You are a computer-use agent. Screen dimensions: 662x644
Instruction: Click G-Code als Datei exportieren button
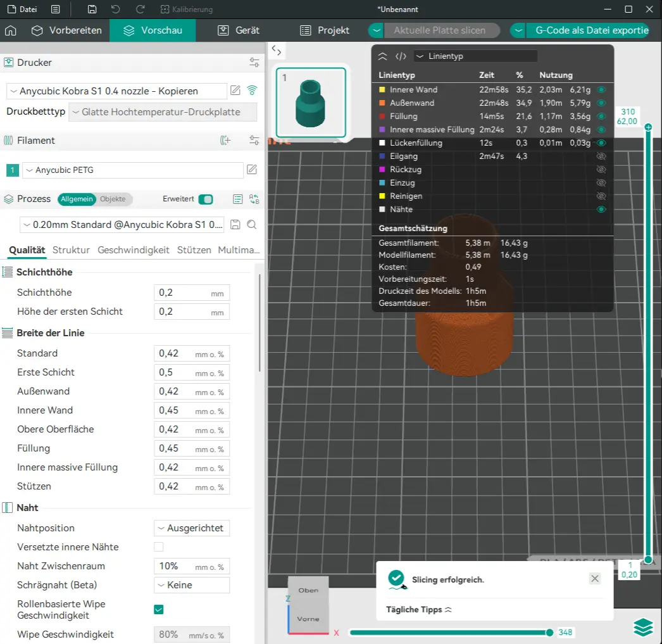(x=588, y=30)
